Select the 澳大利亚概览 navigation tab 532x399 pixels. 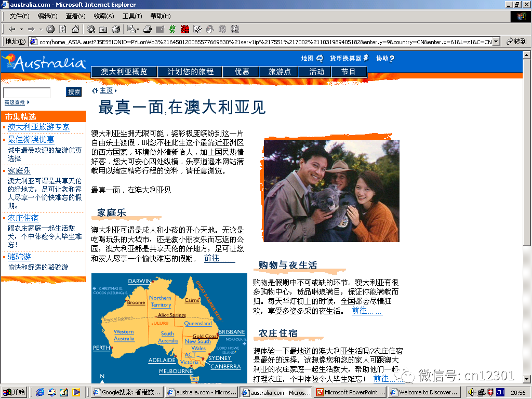124,72
